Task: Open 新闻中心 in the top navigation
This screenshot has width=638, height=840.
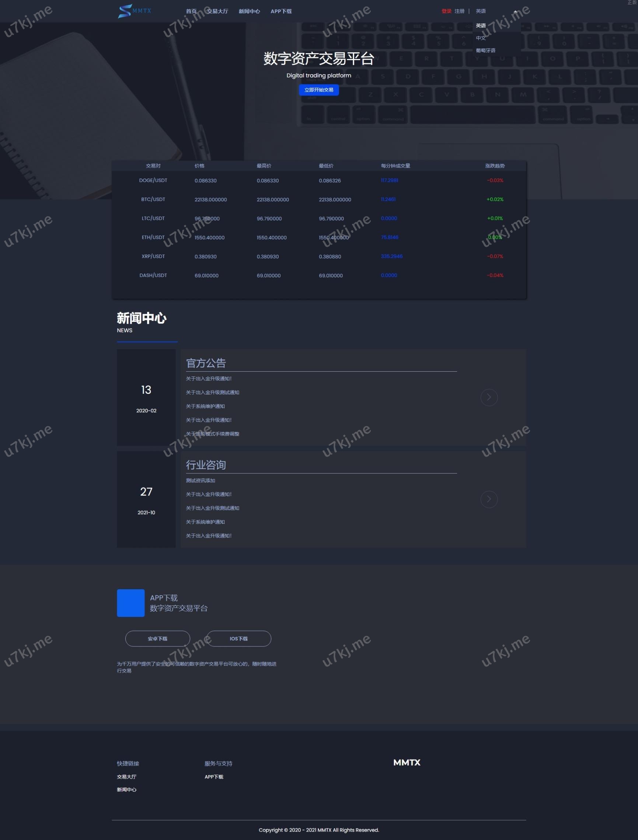Action: click(249, 11)
